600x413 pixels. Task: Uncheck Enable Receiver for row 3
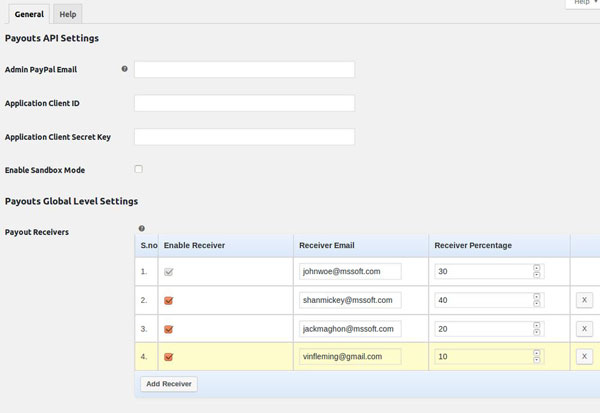pos(168,329)
